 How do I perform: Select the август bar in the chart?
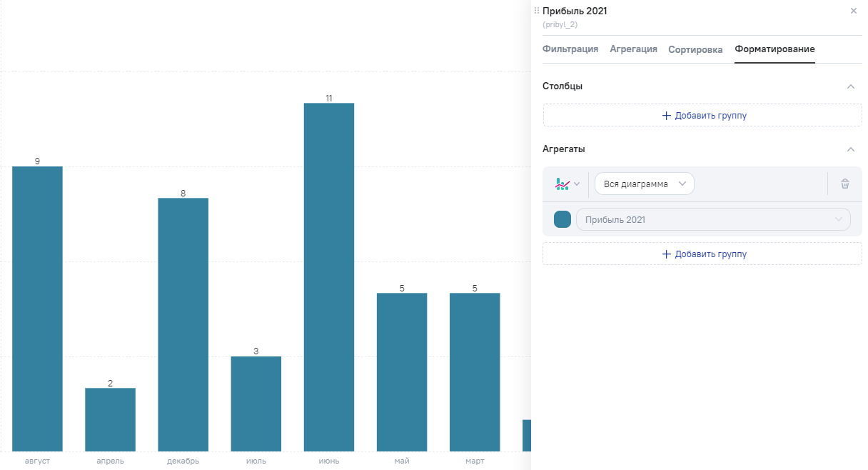(37, 309)
